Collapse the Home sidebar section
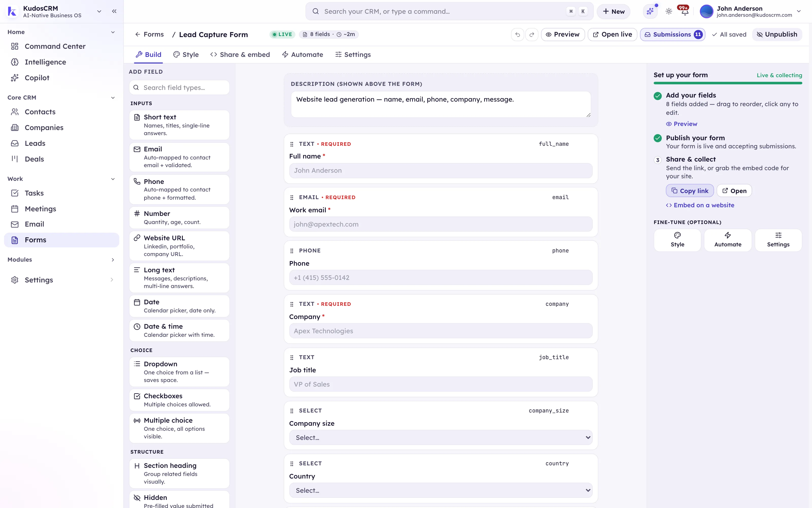Image resolution: width=812 pixels, height=508 pixels. tap(113, 32)
